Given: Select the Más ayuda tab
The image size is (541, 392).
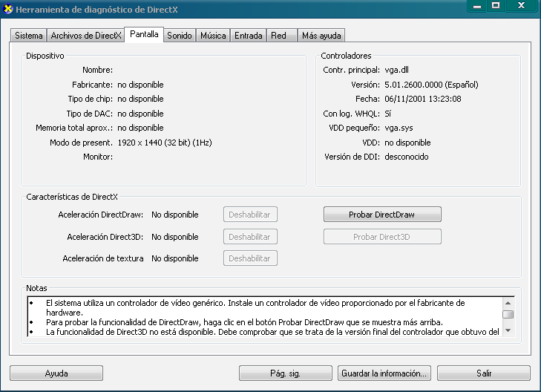Looking at the screenshot, I should (x=321, y=36).
